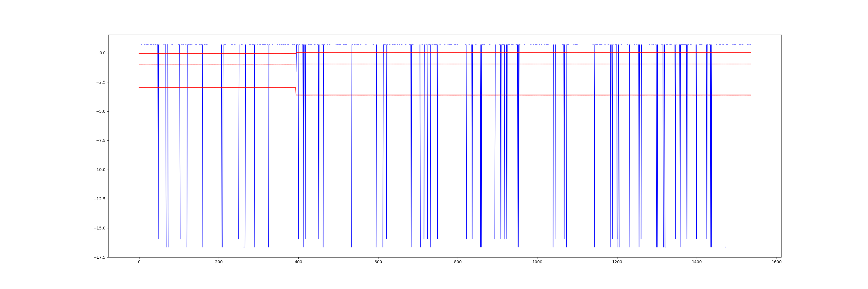Click the y-axis tick label −2.5
The image size is (868, 289).
101,82
